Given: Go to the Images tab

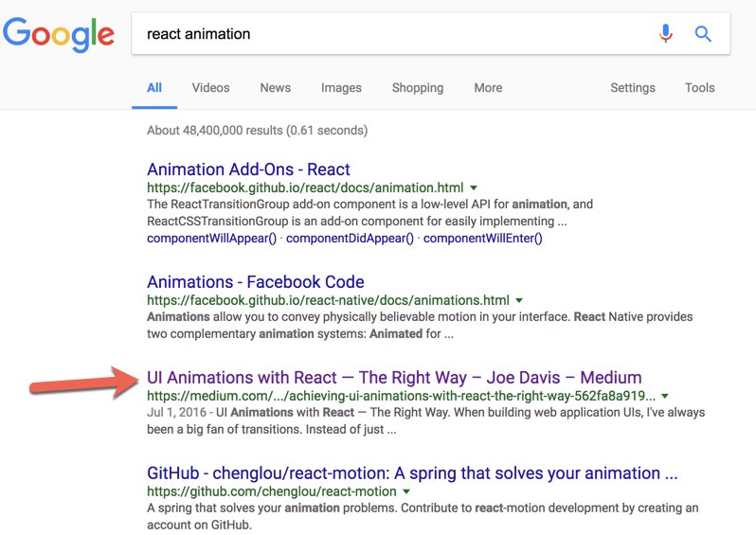Looking at the screenshot, I should point(341,88).
